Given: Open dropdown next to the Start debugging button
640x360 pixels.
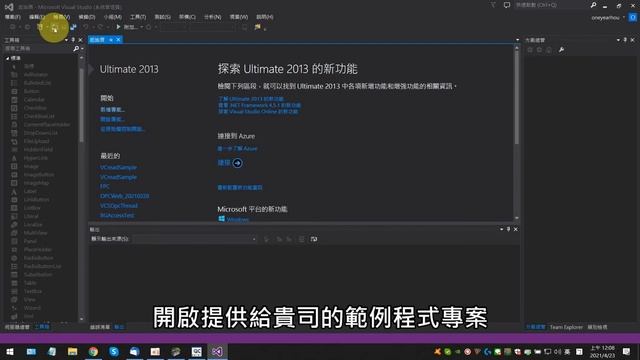Looking at the screenshot, I should 141,27.
